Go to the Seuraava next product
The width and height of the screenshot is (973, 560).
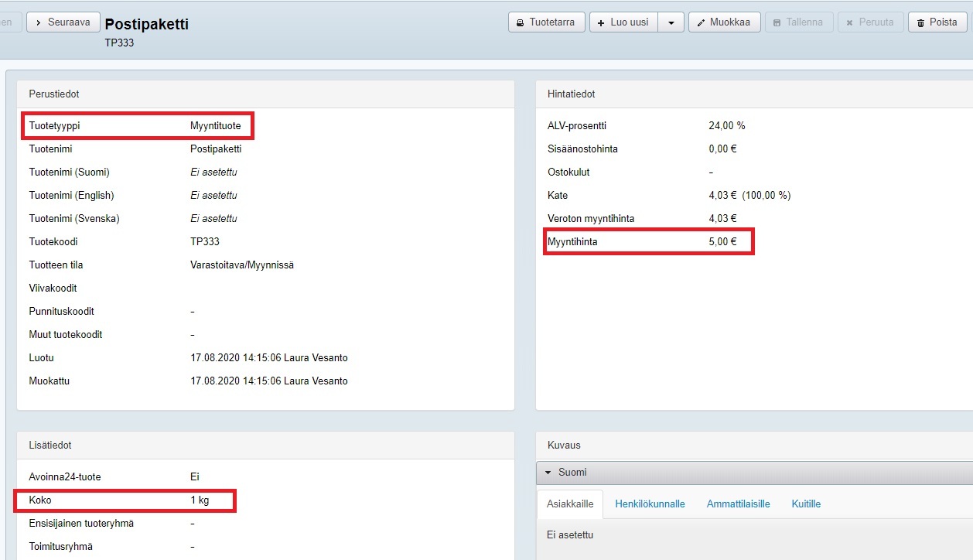click(63, 22)
